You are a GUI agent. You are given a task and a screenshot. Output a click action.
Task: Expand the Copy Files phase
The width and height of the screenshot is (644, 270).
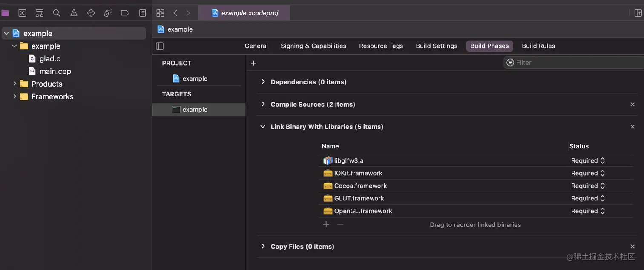click(x=263, y=247)
